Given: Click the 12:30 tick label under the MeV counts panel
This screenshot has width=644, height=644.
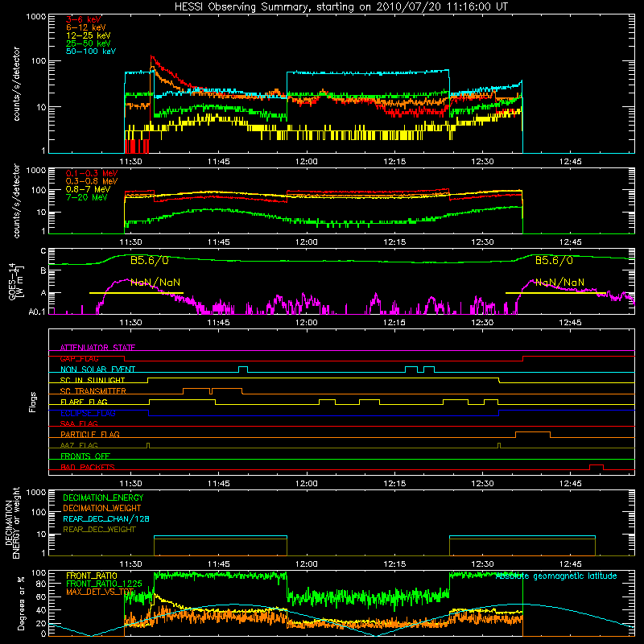Looking at the screenshot, I should [482, 242].
